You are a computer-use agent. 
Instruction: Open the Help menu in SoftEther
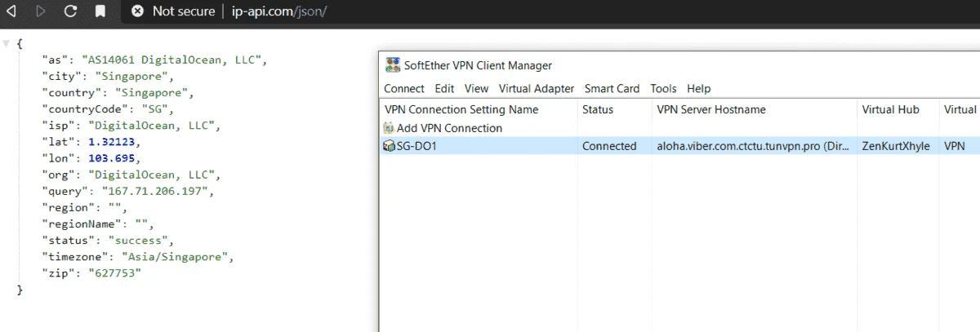point(698,88)
